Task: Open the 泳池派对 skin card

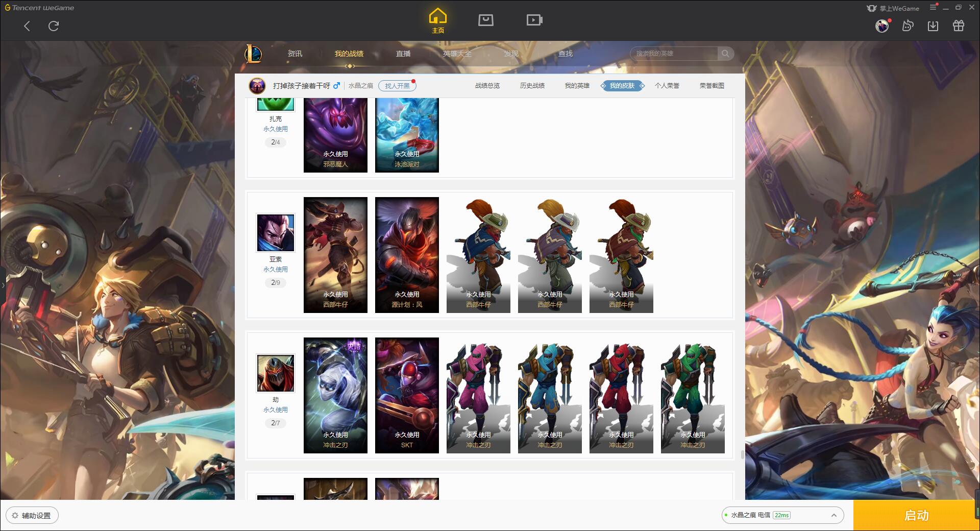Action: [407, 135]
